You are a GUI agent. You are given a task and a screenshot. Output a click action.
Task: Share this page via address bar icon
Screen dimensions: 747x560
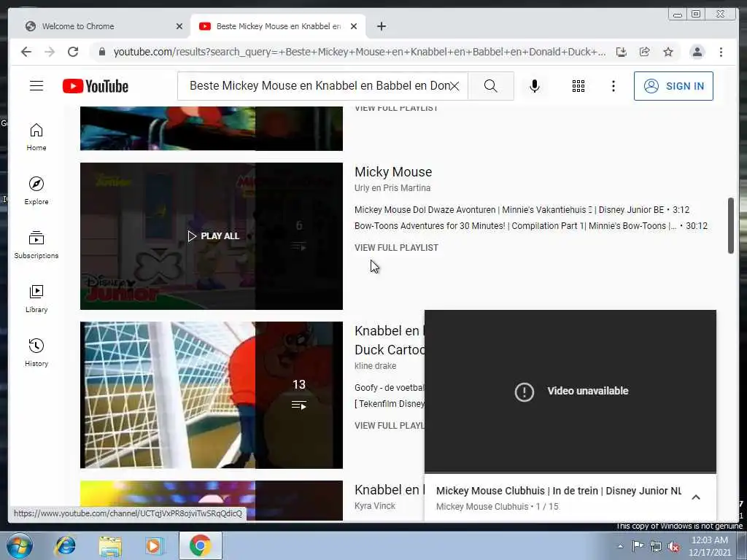click(x=645, y=52)
